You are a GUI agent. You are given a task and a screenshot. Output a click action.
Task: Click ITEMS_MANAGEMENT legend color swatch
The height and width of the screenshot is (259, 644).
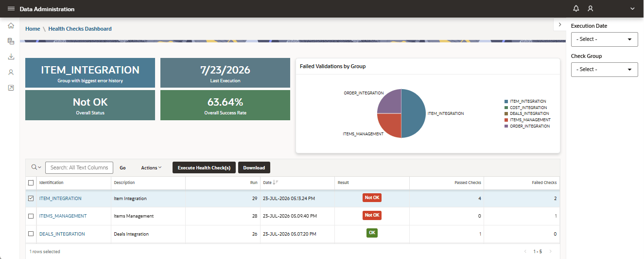click(506, 120)
